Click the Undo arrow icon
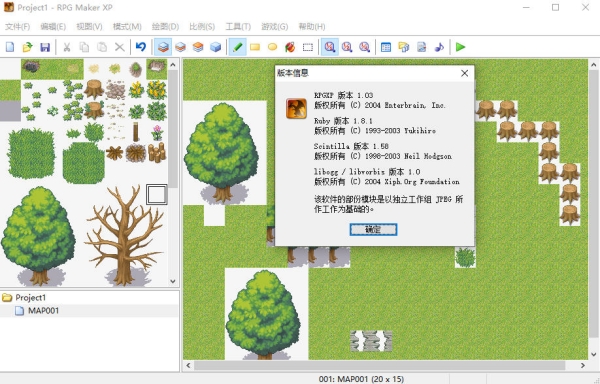 (x=141, y=47)
